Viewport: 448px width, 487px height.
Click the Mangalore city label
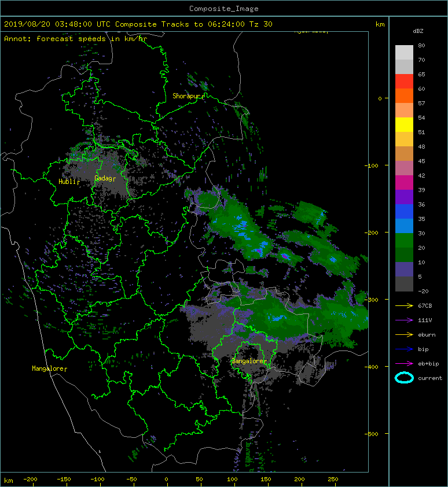coord(49,368)
